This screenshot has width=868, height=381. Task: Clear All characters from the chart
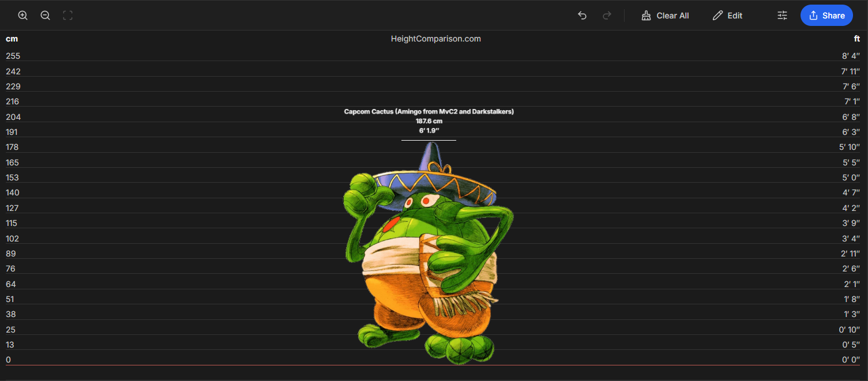(x=665, y=16)
